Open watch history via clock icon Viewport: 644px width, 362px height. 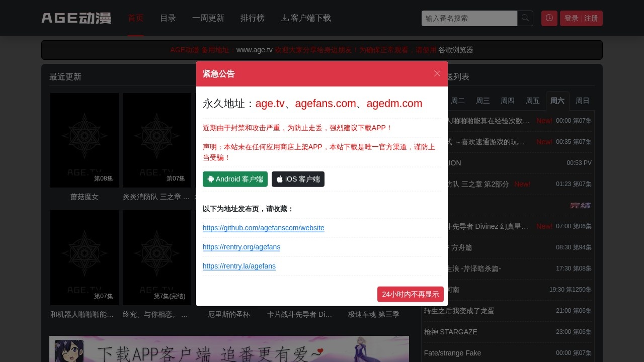(x=549, y=18)
